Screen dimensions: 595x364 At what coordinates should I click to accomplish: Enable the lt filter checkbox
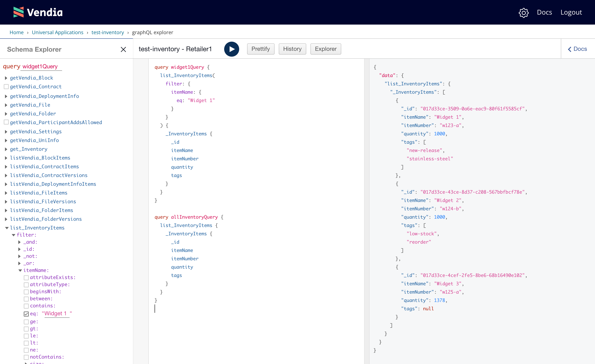coord(26,343)
